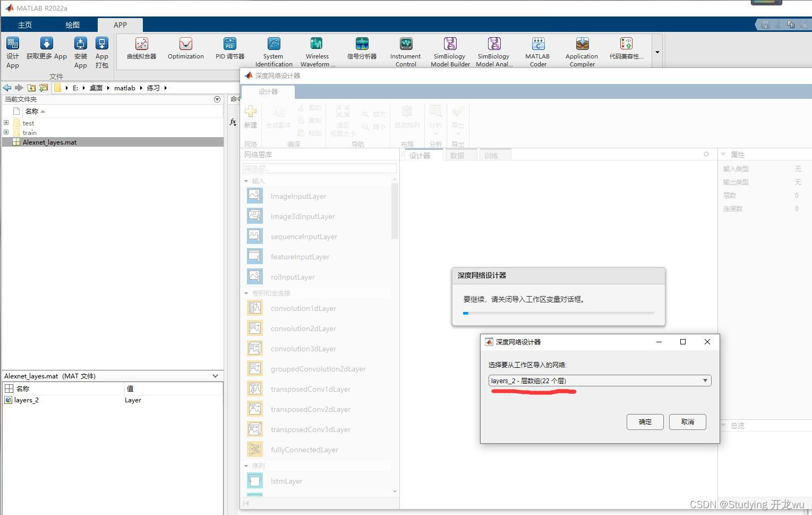Expand the train folder tree node

tap(6, 132)
